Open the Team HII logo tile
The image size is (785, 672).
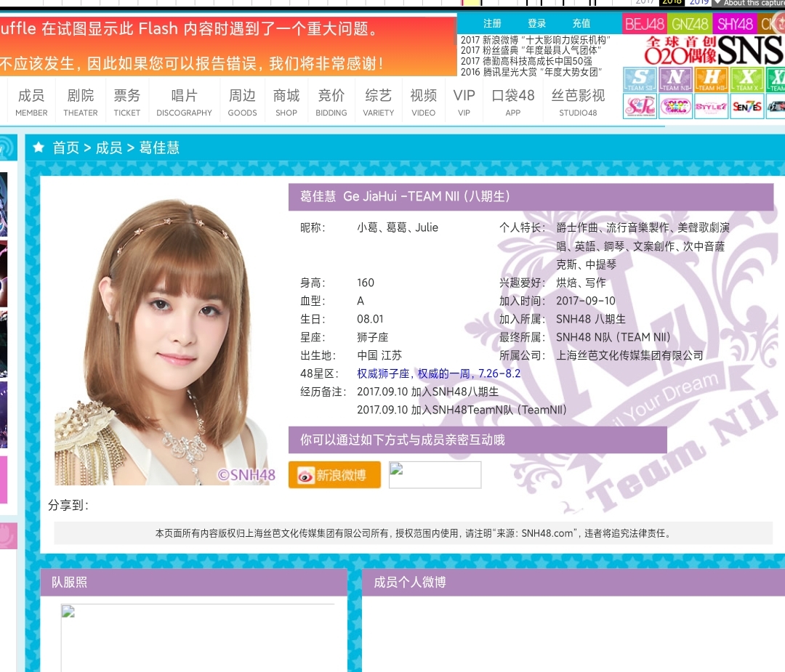pyautogui.click(x=711, y=80)
